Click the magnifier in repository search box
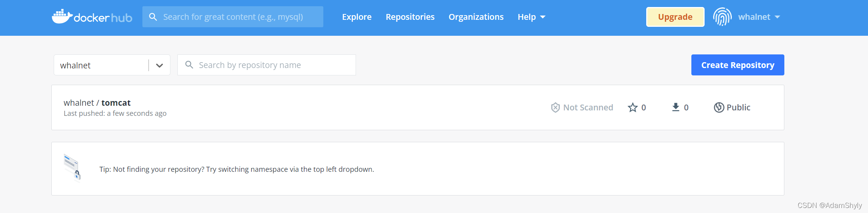This screenshot has width=868, height=213. coord(189,65)
